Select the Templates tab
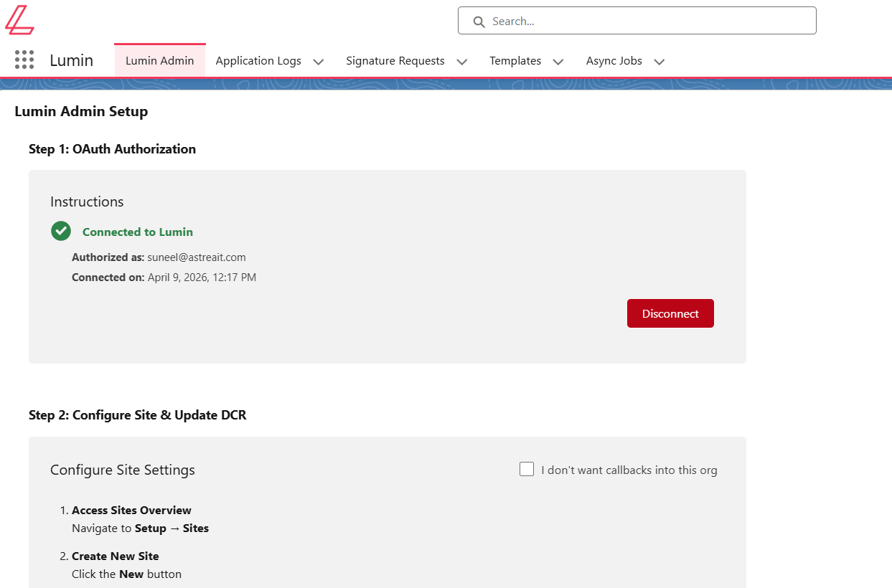Screen dimensions: 892x588 [x=515, y=61]
